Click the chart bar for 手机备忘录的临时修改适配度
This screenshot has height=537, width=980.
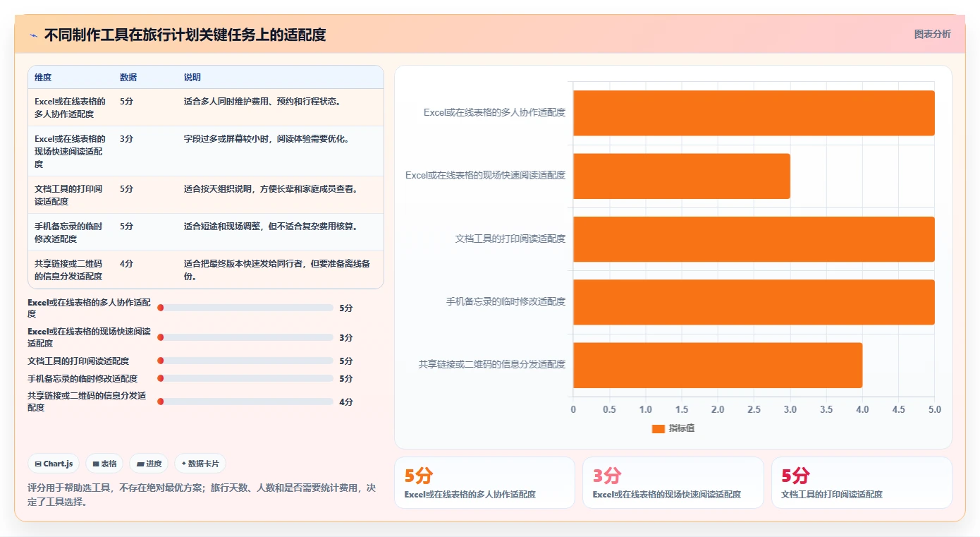pyautogui.click(x=754, y=302)
